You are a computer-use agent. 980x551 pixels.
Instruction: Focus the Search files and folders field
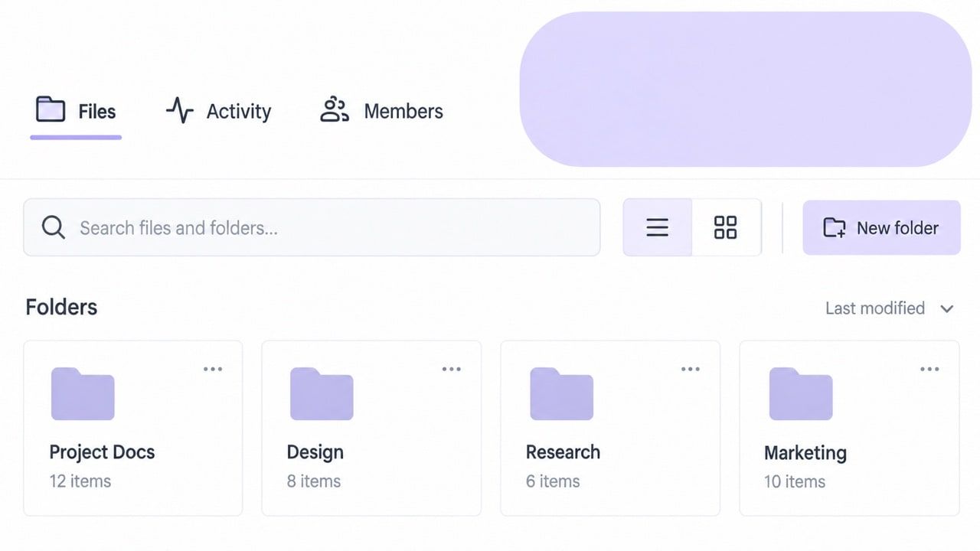click(x=312, y=227)
